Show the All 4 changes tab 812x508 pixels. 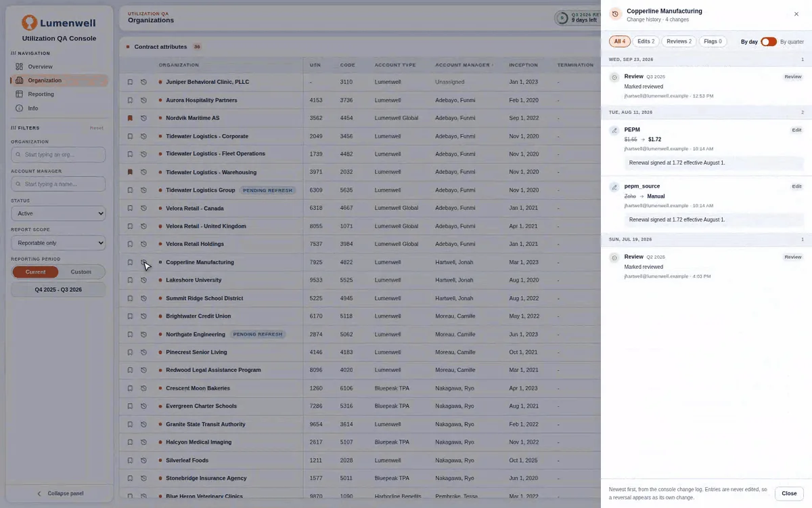[x=620, y=41]
